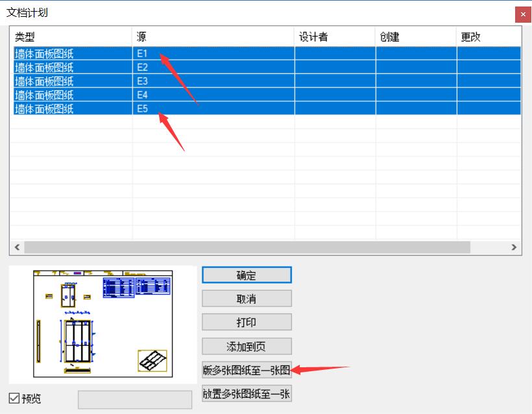This screenshot has height=414, width=532.
Task: Click the 设计者 column header
Action: point(335,36)
